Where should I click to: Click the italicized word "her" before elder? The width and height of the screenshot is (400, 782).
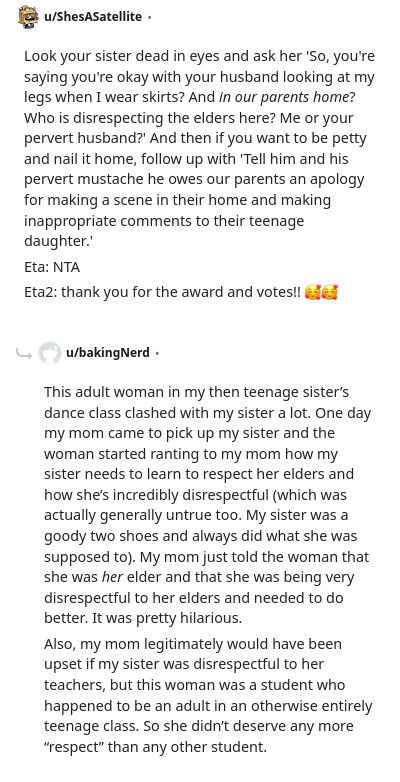[112, 578]
